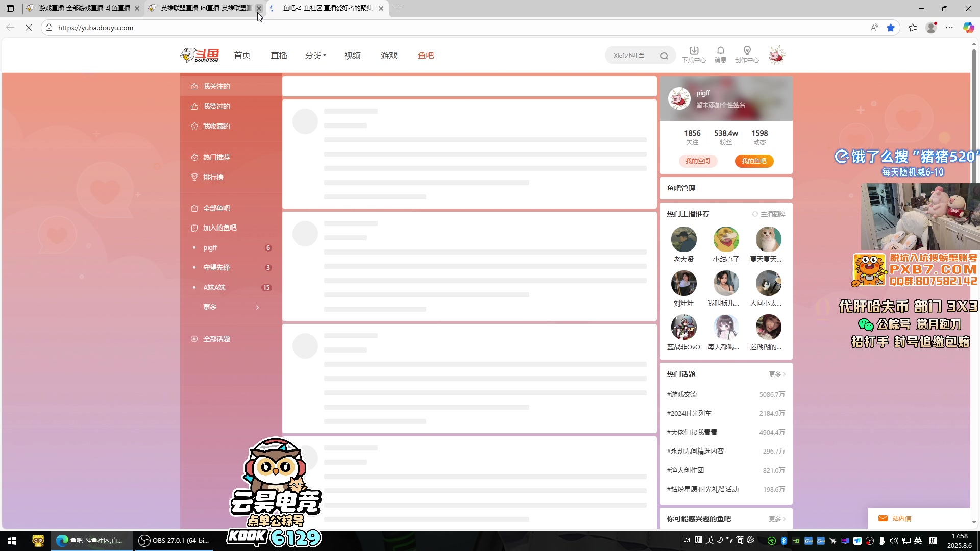
Task: Open 全部鱼吧 in the sidebar
Action: coord(216,208)
